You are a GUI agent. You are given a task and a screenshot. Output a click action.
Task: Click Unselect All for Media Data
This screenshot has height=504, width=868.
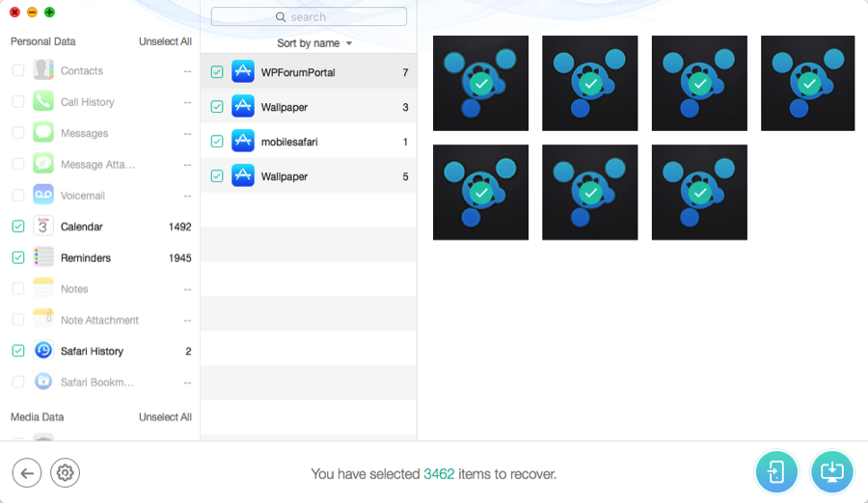[x=165, y=417]
